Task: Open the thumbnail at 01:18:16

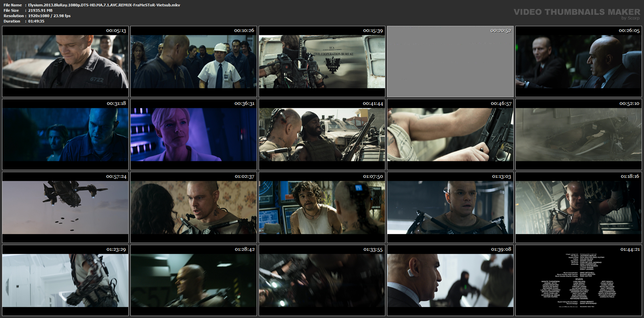Action: (x=579, y=207)
